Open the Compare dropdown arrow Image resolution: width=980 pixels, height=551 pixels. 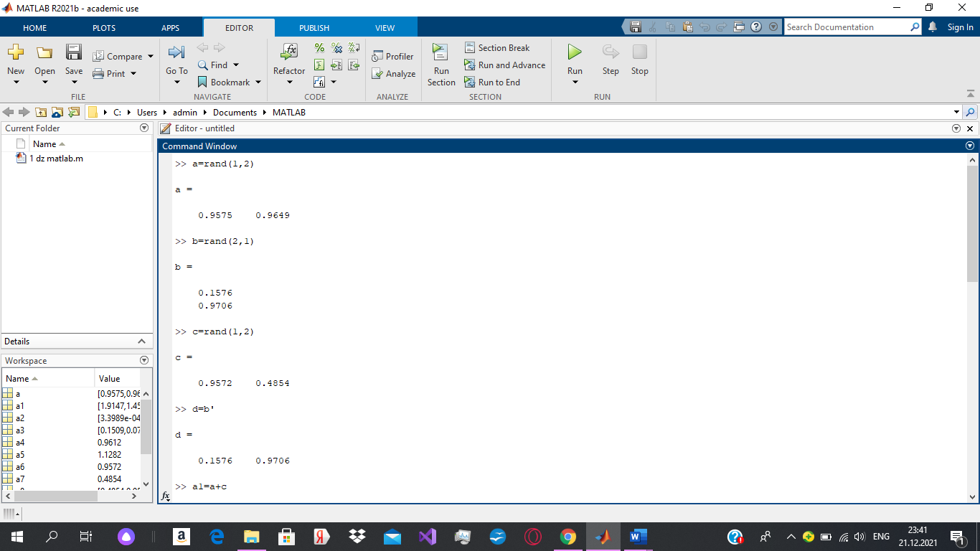pyautogui.click(x=151, y=57)
